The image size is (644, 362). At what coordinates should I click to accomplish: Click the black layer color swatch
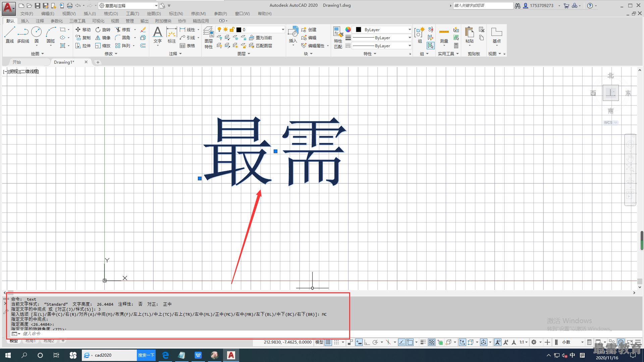click(x=239, y=29)
